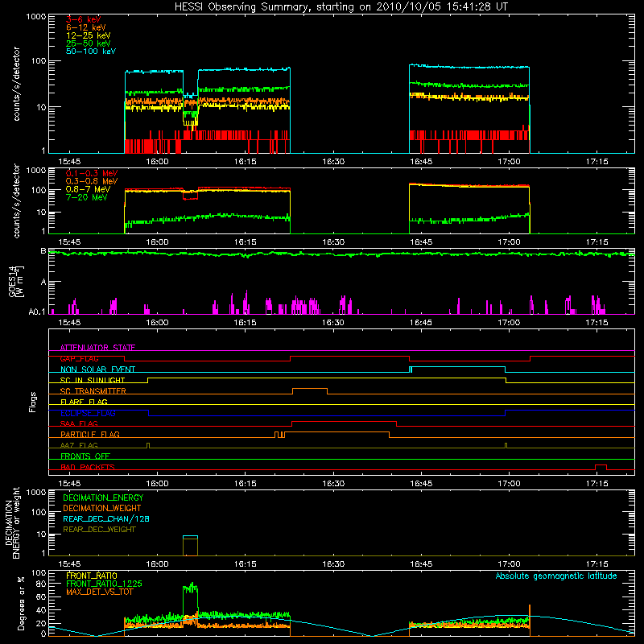Click the red 3-6 keV legend label

click(x=83, y=19)
